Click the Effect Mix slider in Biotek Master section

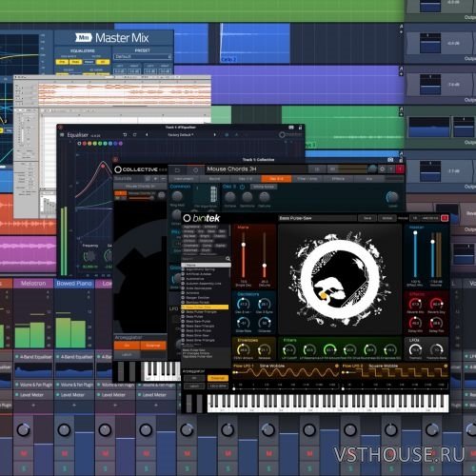[x=415, y=255]
